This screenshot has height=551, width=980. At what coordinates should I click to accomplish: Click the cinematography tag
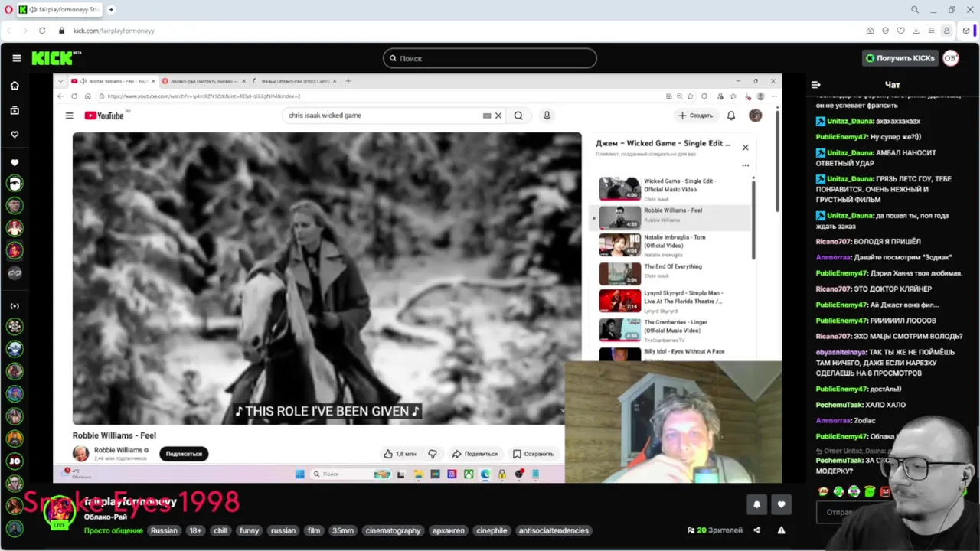394,530
